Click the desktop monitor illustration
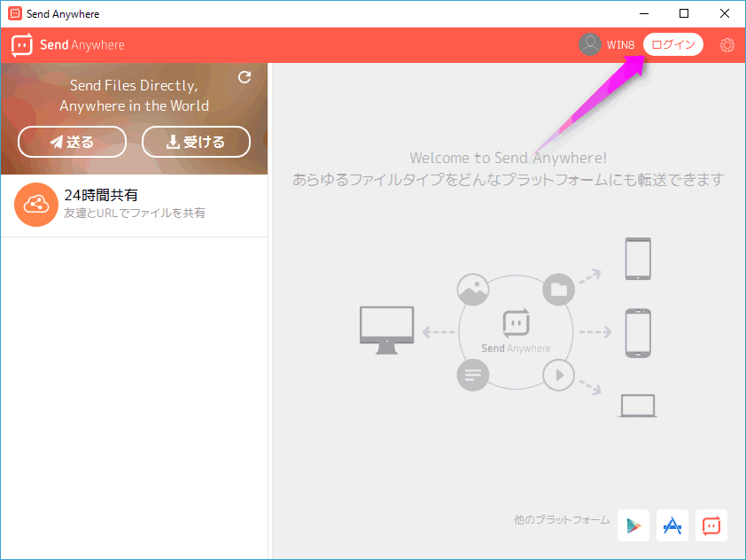The image size is (746, 560). tap(386, 330)
